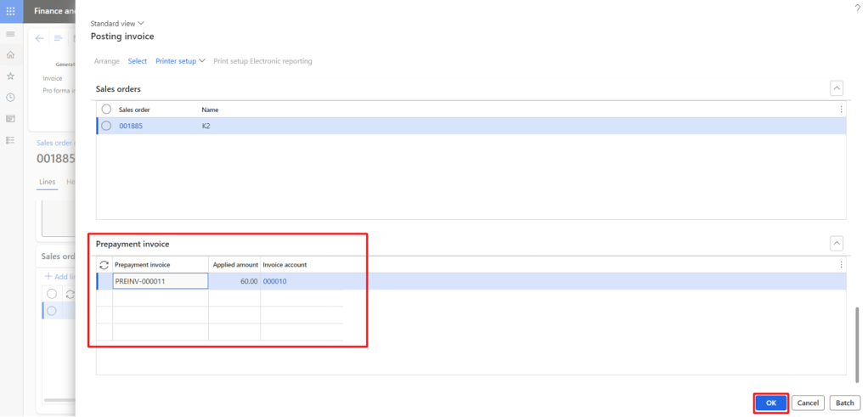Viewport: 868px width, 417px height.
Task: Collapse the Sales orders section
Action: click(837, 88)
